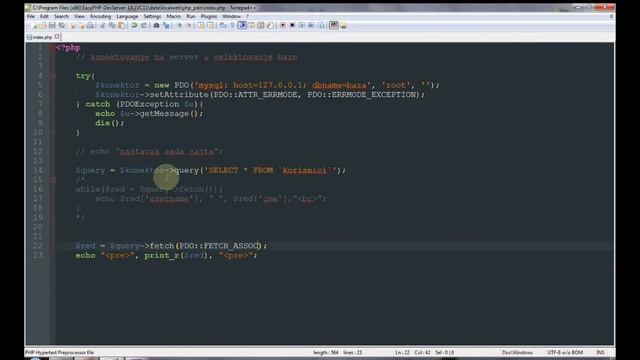This screenshot has width=640, height=360.
Task: Open the Run menu
Action: pos(191,16)
